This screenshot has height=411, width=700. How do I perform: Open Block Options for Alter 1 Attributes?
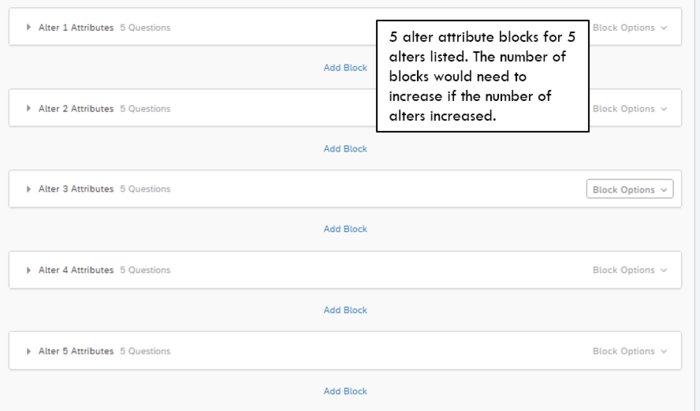(630, 28)
